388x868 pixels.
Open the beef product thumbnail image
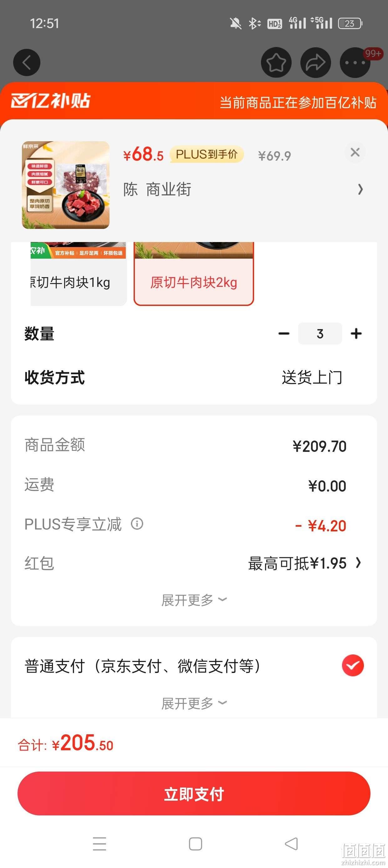[66, 185]
